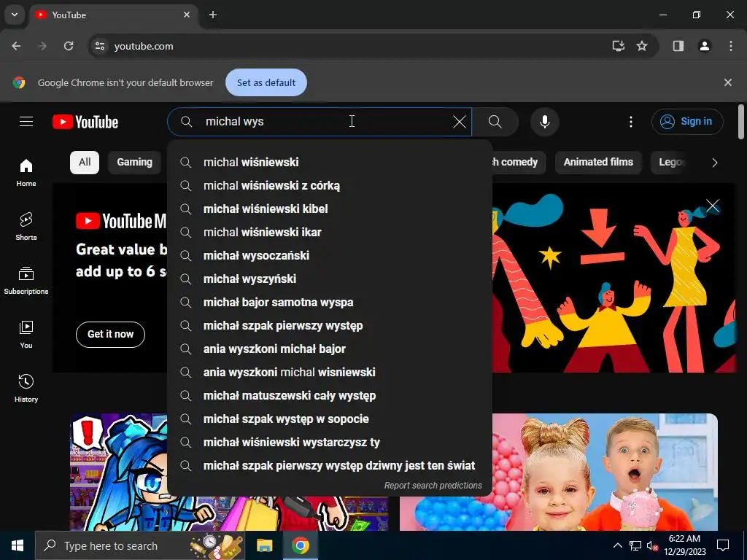This screenshot has height=560, width=747.
Task: Show more filter chips with right arrow
Action: pos(714,163)
